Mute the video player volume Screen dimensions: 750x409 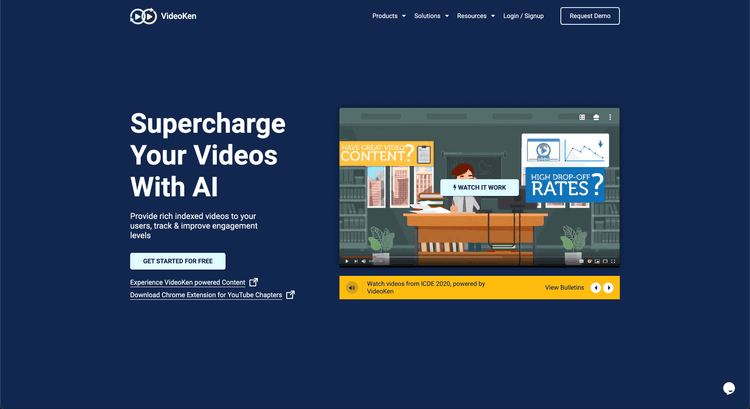pyautogui.click(x=365, y=261)
